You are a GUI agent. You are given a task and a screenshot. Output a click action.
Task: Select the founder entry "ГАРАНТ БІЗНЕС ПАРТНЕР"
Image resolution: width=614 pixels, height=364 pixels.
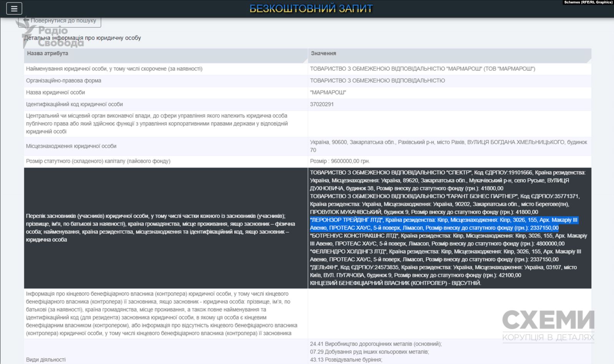click(x=444, y=204)
